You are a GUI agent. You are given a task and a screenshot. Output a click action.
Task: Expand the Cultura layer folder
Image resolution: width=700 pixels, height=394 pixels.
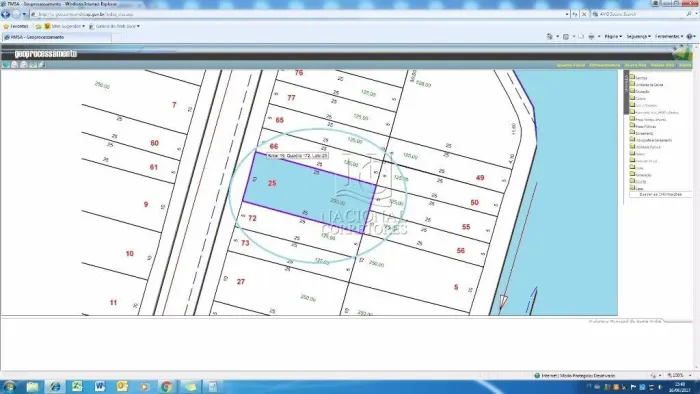(632, 98)
